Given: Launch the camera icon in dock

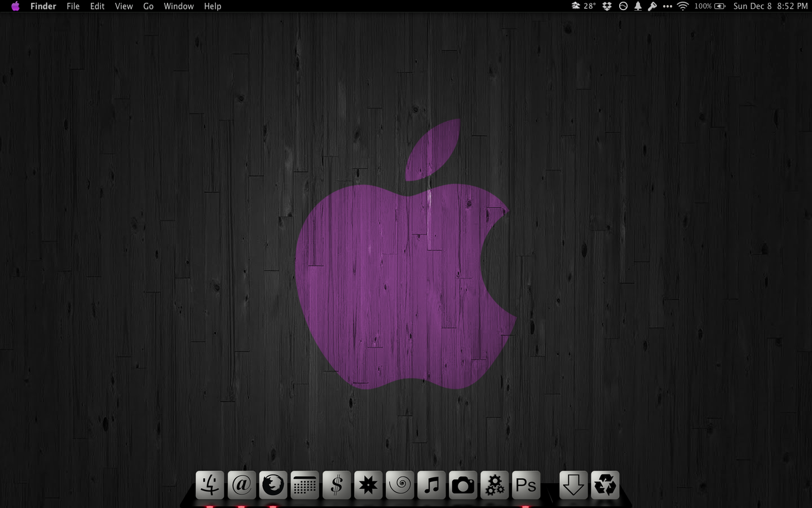Looking at the screenshot, I should tap(463, 485).
